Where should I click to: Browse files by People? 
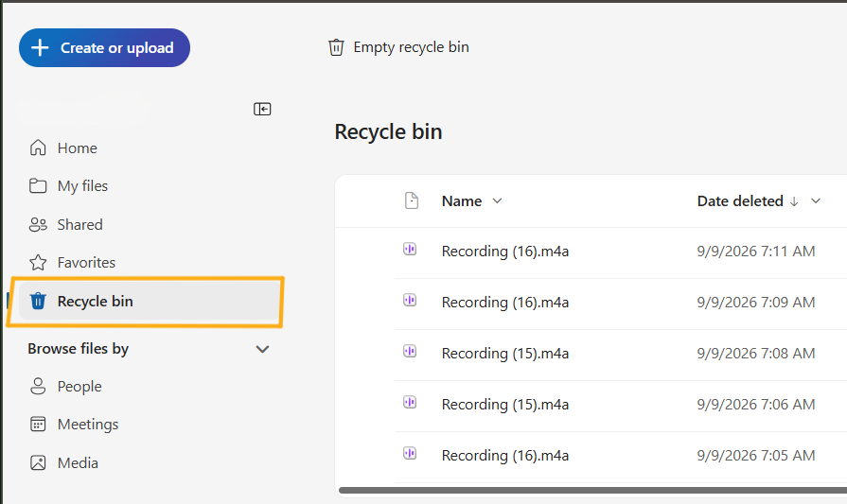(65, 387)
